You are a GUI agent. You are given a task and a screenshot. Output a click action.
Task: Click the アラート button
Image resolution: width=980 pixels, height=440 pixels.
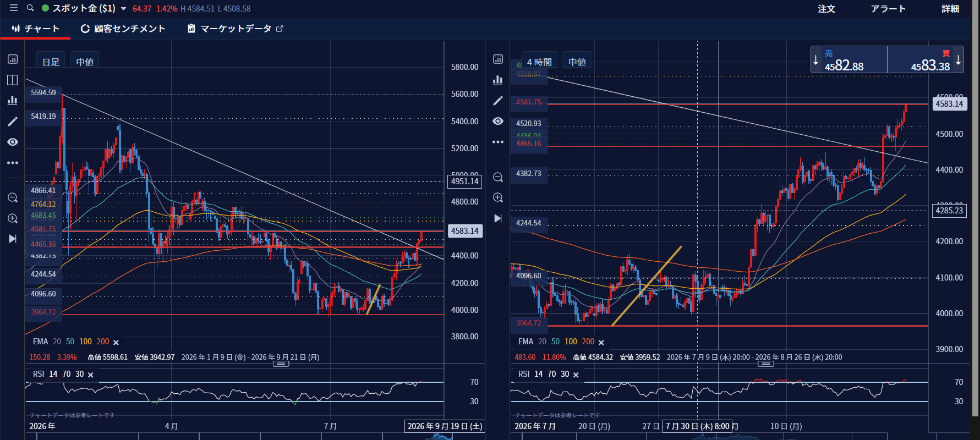click(x=888, y=9)
